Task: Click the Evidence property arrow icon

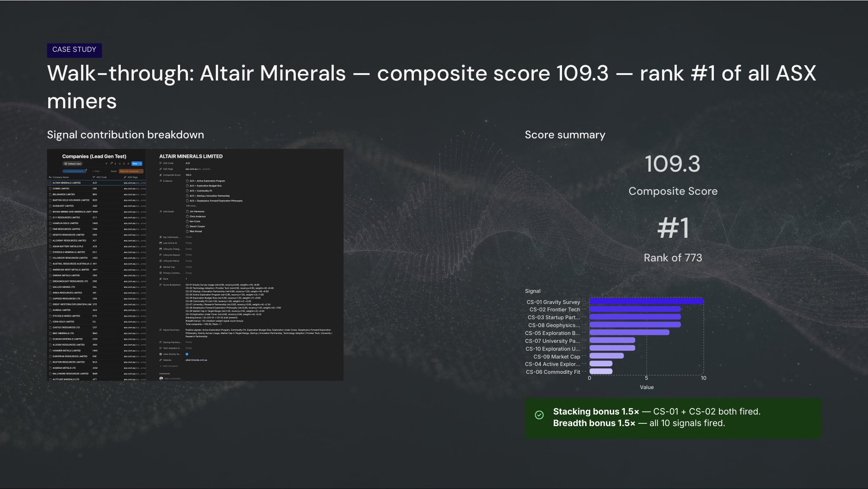Action: 161,181
